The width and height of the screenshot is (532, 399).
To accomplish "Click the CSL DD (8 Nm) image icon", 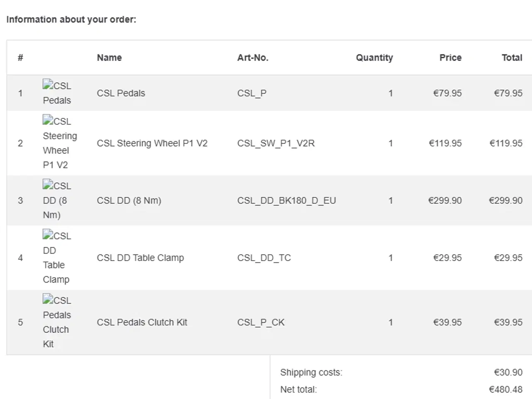I will (x=57, y=200).
